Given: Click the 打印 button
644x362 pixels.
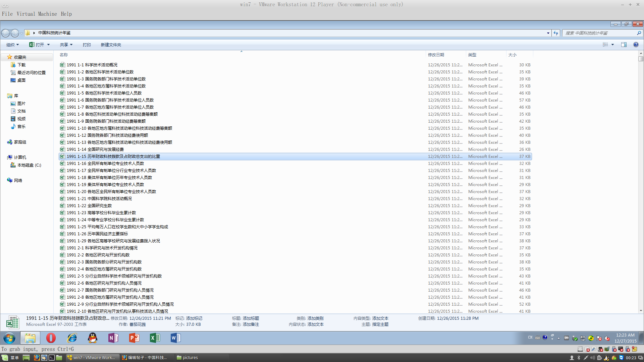Looking at the screenshot, I should 87,45.
